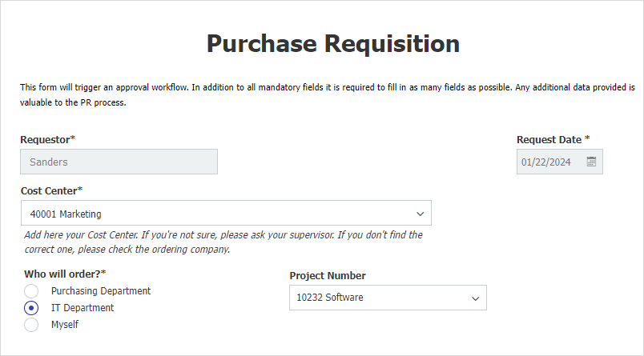Click the Cost Center chevron arrow
This screenshot has width=644, height=356.
(x=421, y=214)
